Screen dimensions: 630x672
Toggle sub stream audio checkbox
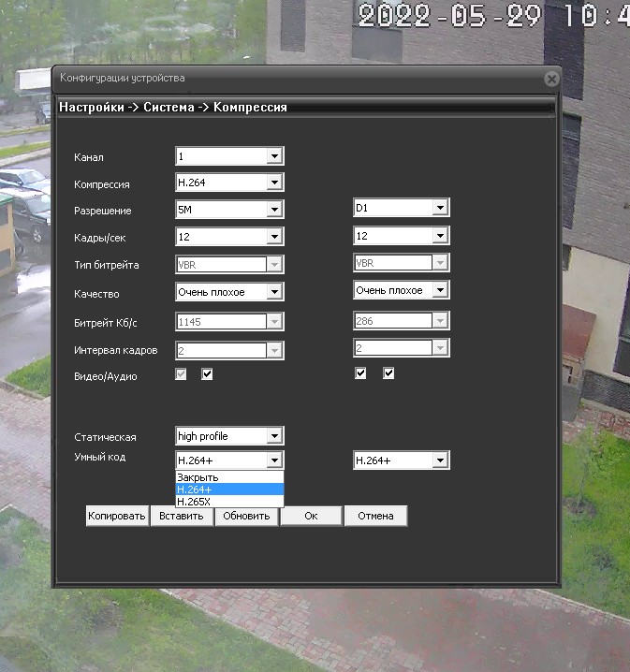388,373
